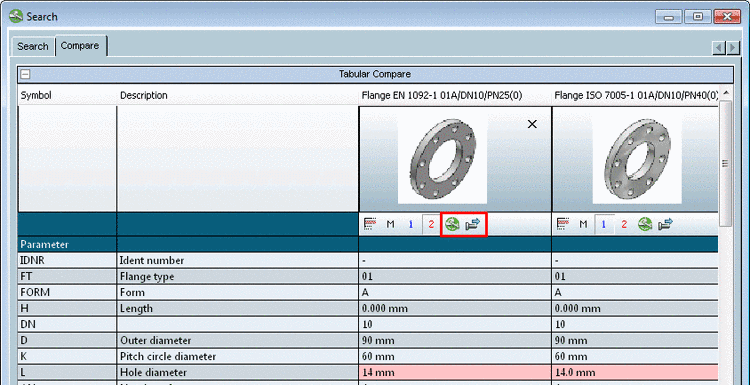Select the Length description cell
This screenshot has height=385, width=750.
pyautogui.click(x=238, y=308)
